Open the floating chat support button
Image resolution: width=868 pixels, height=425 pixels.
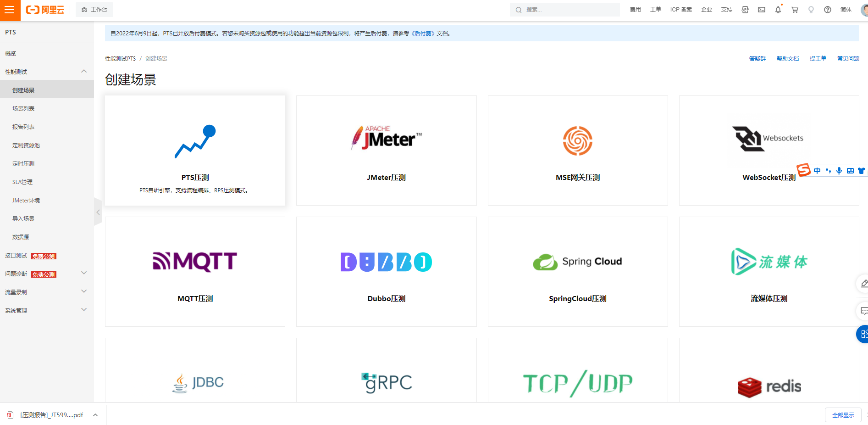coord(863,311)
